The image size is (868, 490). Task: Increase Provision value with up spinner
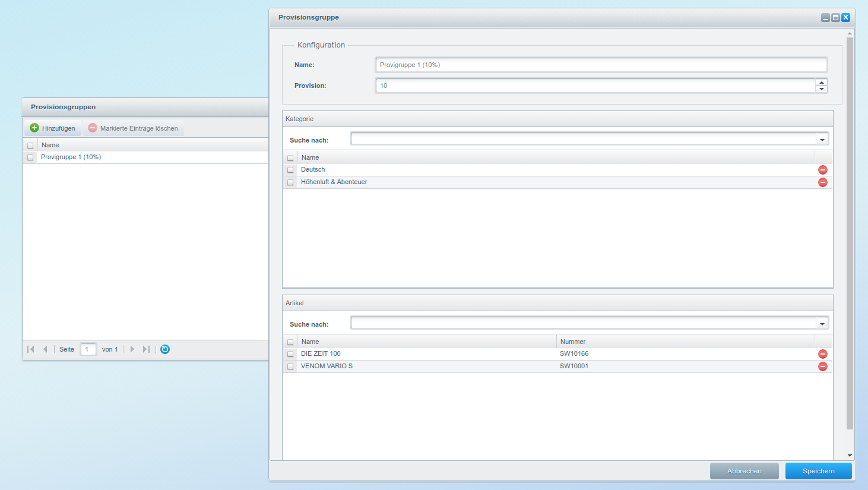[x=822, y=83]
